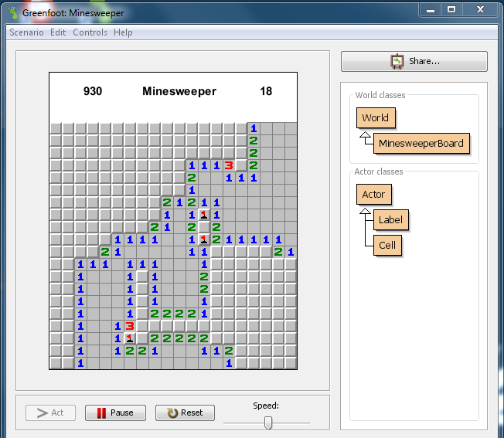Click the Actor classes panel heading
Screen dimensions: 504x438
[x=379, y=171]
